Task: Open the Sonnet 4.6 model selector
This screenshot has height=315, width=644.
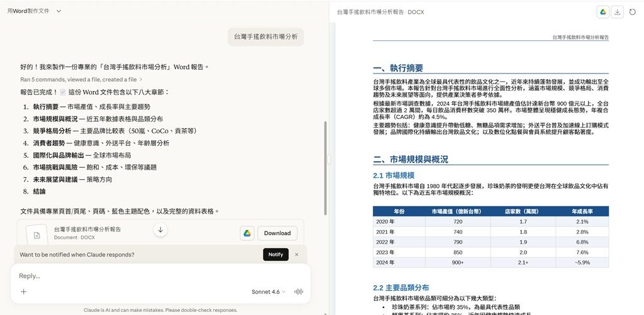Action: (268, 292)
